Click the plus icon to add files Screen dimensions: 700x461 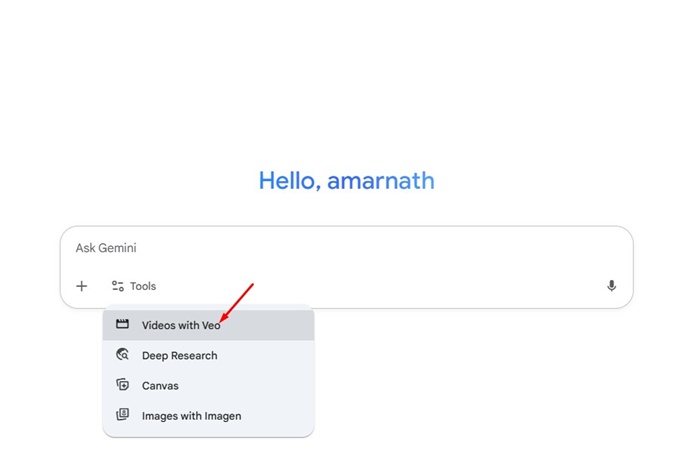(82, 286)
